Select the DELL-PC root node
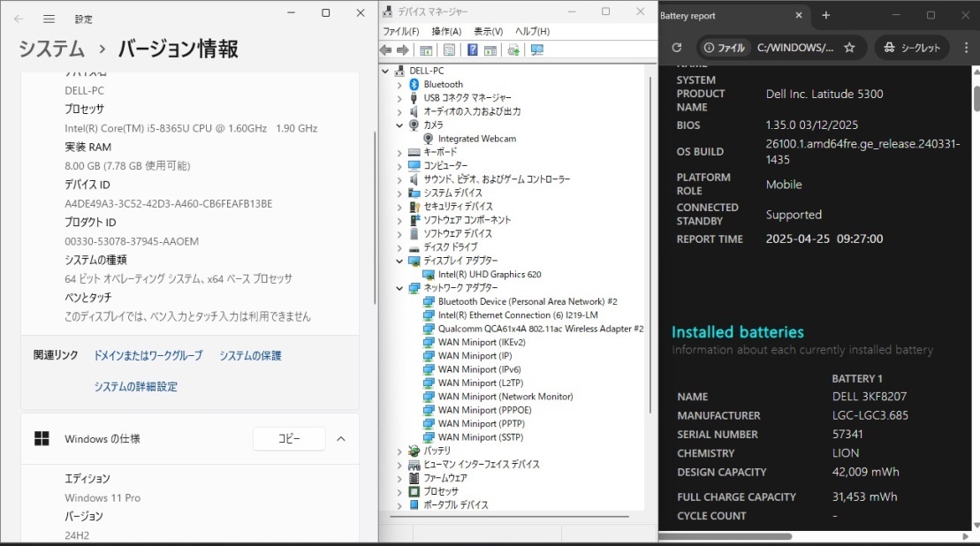Image resolution: width=980 pixels, height=546 pixels. 426,71
